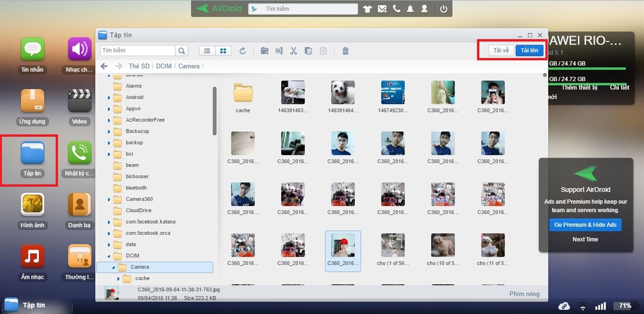Click the notification bell icon
The height and width of the screenshot is (314, 644).
[x=410, y=9]
